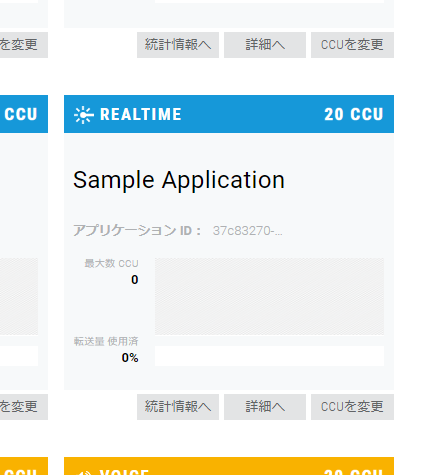Click the 0% transfer usage value
Screen dimensions: 425x475
[x=130, y=358]
